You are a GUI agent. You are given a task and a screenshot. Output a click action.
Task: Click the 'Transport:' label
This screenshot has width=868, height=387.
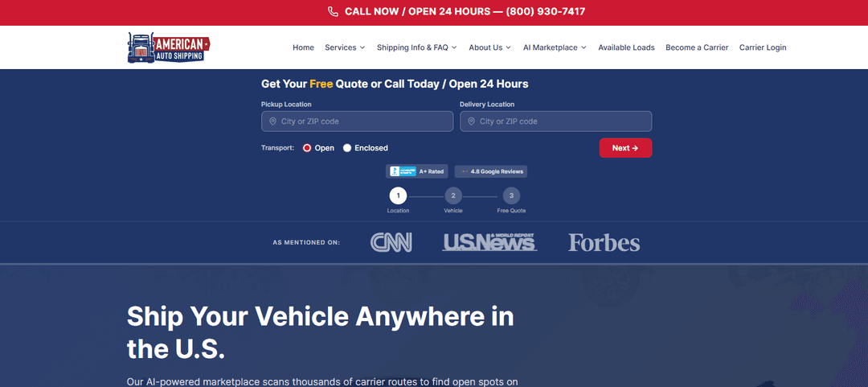(x=278, y=148)
